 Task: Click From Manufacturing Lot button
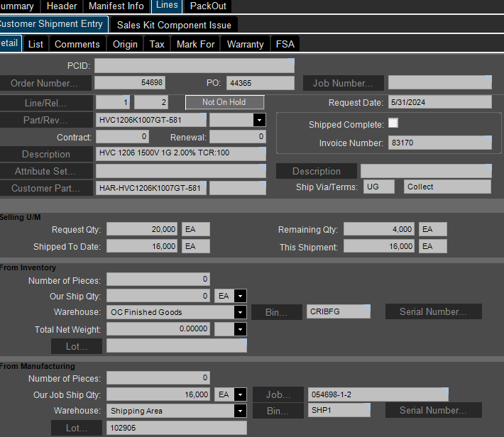pos(77,428)
